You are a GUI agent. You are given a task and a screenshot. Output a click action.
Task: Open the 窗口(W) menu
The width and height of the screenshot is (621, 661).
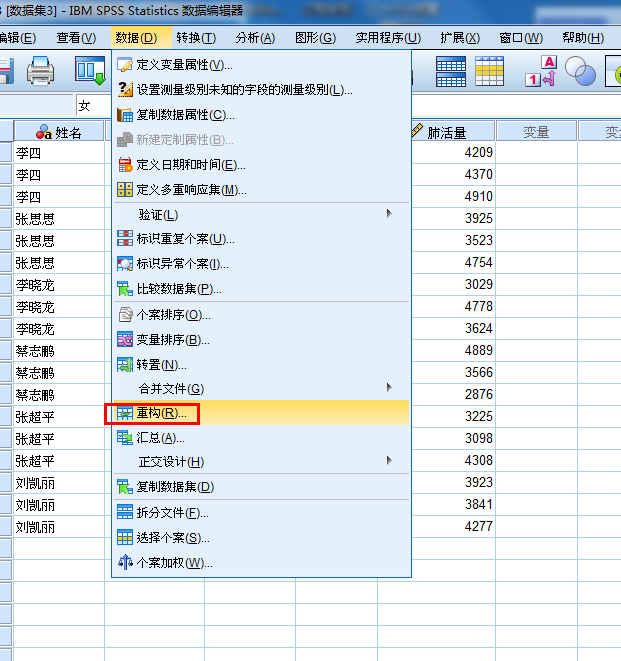[521, 38]
